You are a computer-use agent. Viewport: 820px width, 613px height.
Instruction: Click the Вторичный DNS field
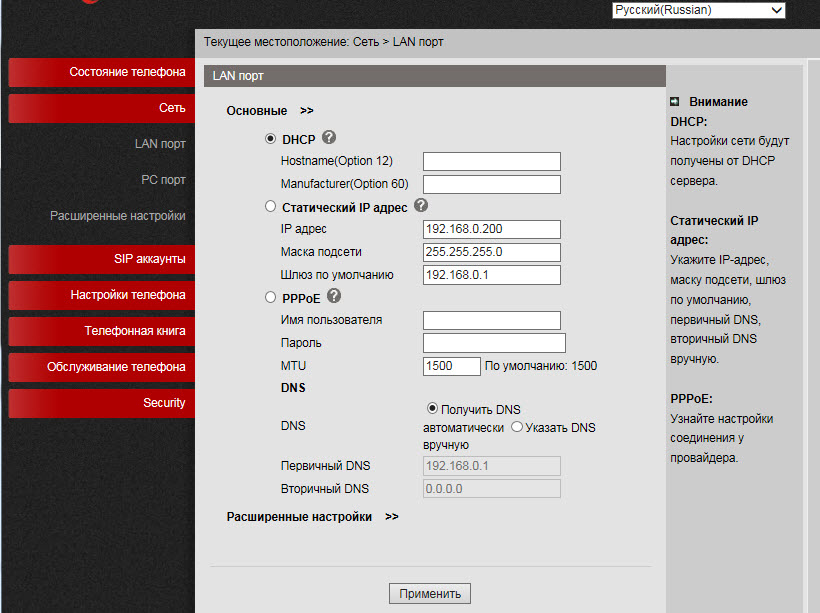[492, 489]
